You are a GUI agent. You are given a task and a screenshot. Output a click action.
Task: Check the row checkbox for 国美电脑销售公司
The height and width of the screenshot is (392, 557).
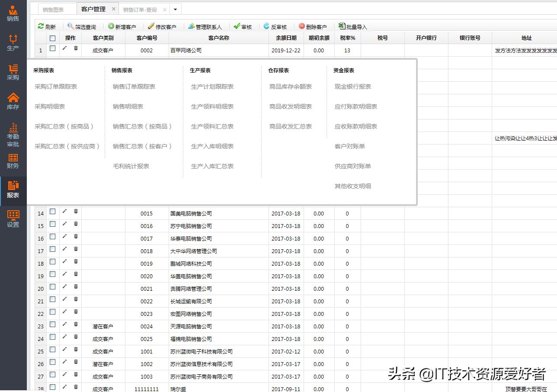click(x=53, y=212)
